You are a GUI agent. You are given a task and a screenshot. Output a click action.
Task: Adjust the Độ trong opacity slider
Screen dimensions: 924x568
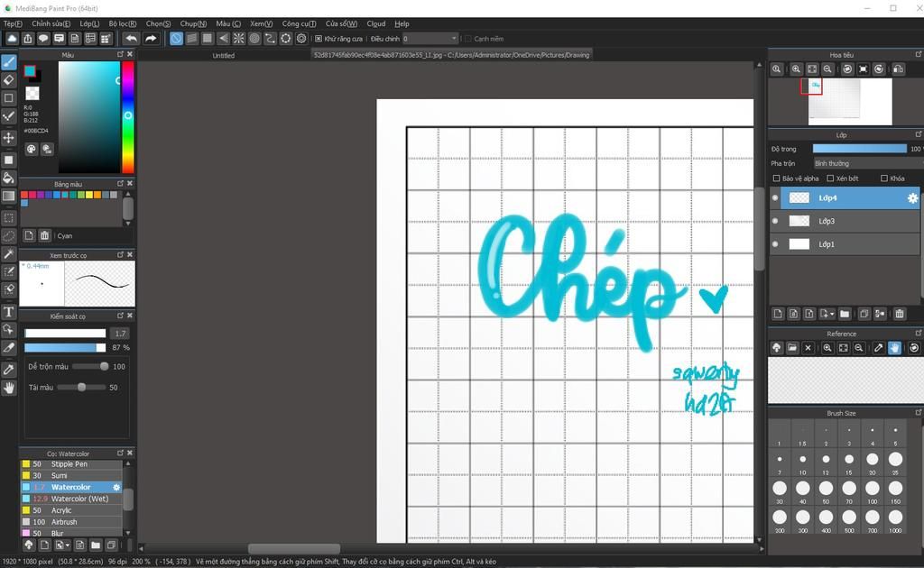(x=859, y=149)
